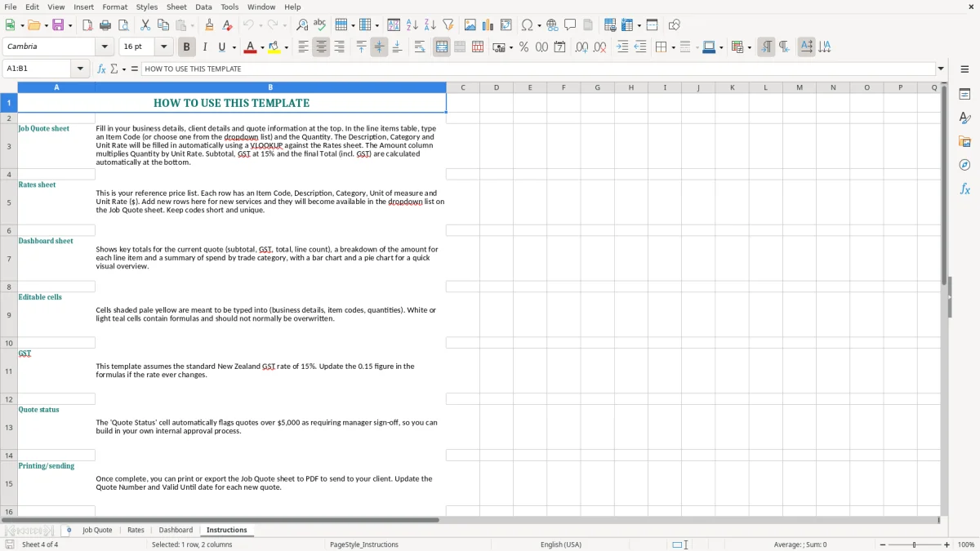Toggle Bold formatting
The height and width of the screenshot is (551, 980).
[x=186, y=47]
